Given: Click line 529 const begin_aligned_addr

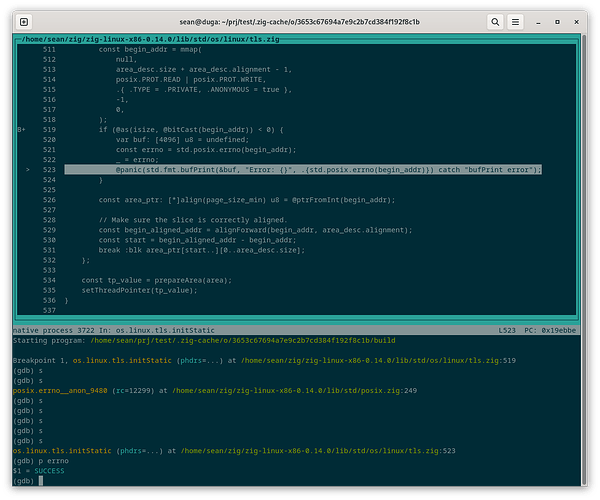Looking at the screenshot, I should [x=255, y=230].
